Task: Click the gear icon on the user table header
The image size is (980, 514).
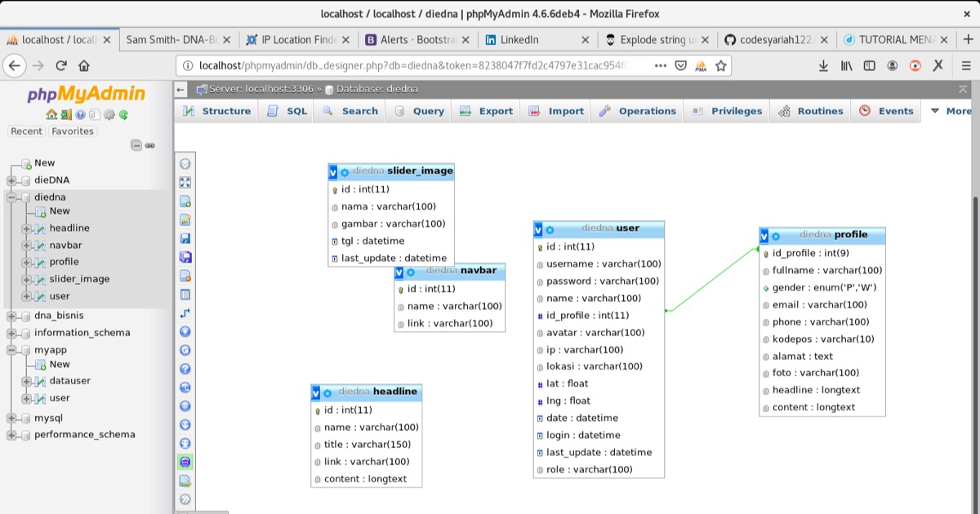Action: [x=550, y=230]
